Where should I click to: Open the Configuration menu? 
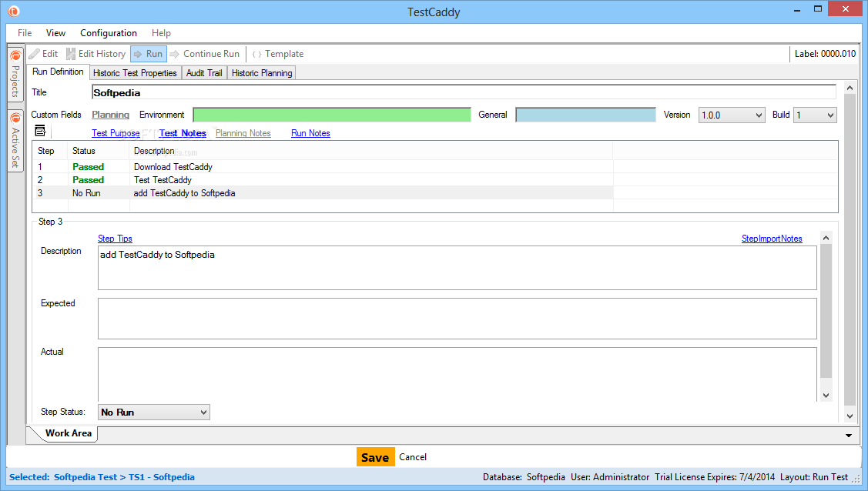[109, 33]
